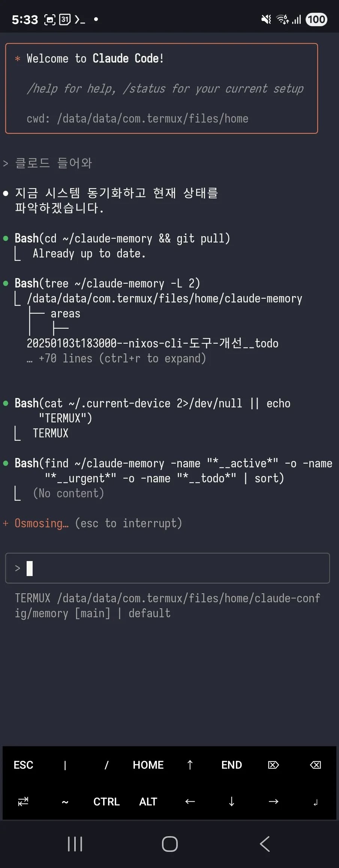Expand the +70 lines collapsed tree output
Viewport: 339px width, 868px height.
116,359
